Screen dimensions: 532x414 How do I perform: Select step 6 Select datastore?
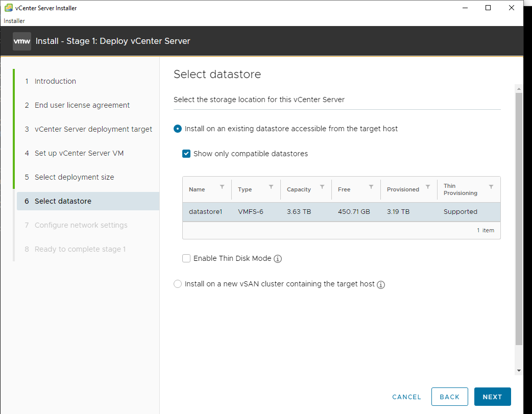pos(88,201)
